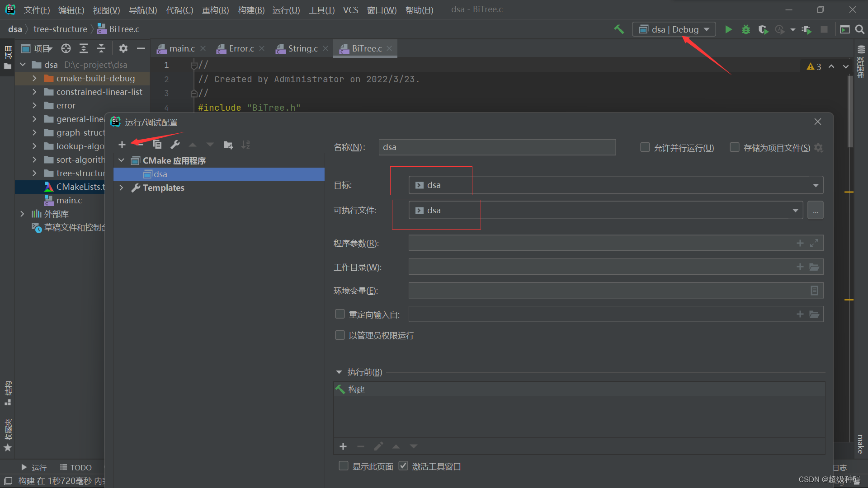Click the wrench edit templates icon
Viewport: 868px width, 488px height.
point(175,145)
